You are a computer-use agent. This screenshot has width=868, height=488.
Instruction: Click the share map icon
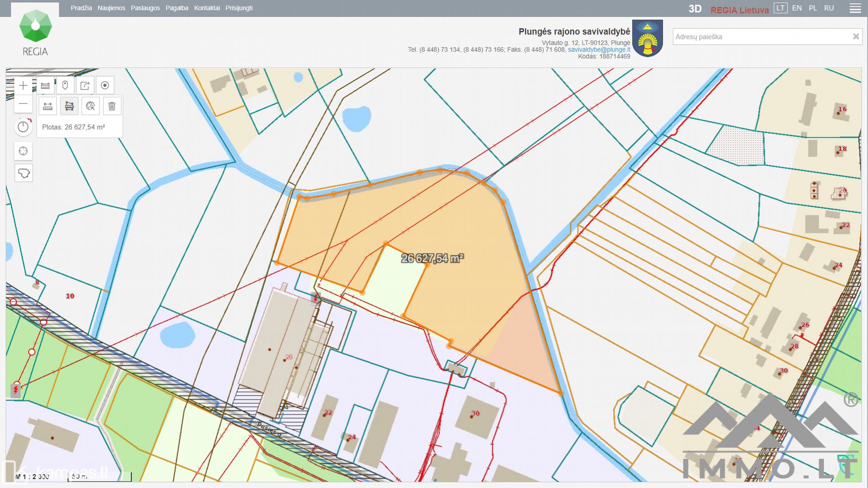click(85, 85)
